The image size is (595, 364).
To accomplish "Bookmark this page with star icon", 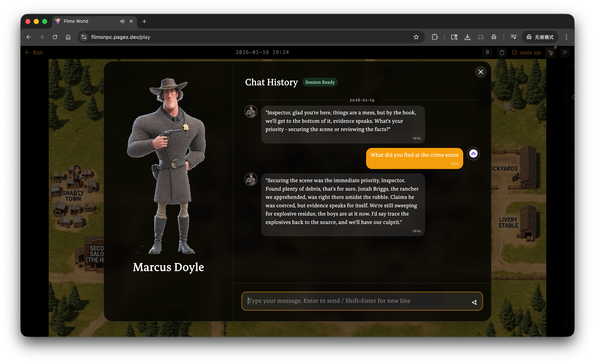I will point(416,37).
